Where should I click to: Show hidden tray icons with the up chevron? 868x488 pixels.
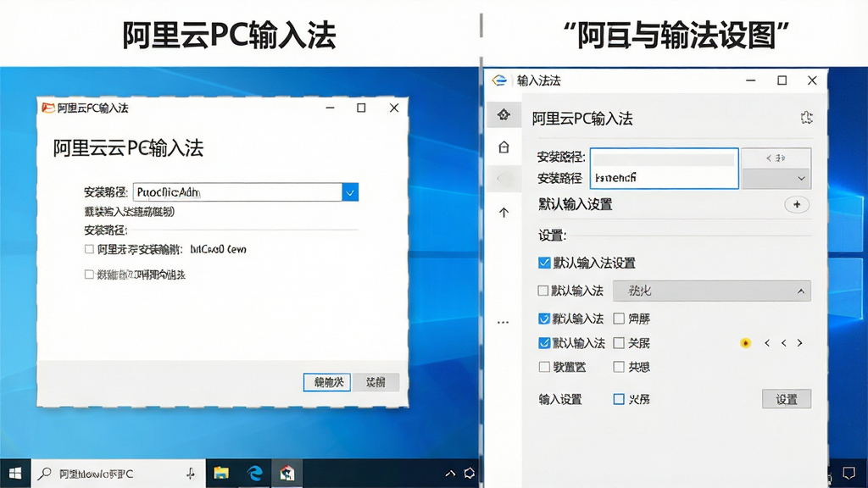[x=450, y=474]
